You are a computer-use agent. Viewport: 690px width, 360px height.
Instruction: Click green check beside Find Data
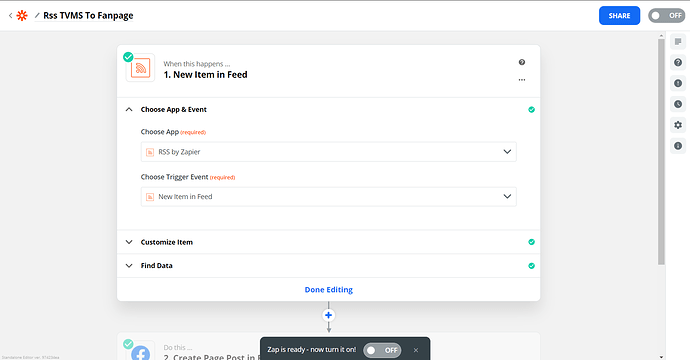[532, 266]
